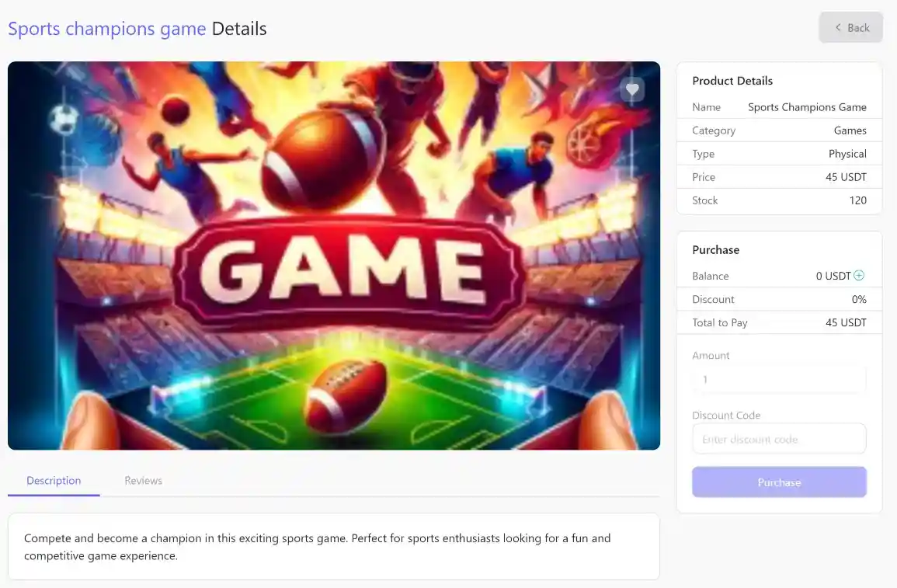Click the Category value "Games"
Image resolution: width=897 pixels, height=588 pixels.
click(850, 130)
